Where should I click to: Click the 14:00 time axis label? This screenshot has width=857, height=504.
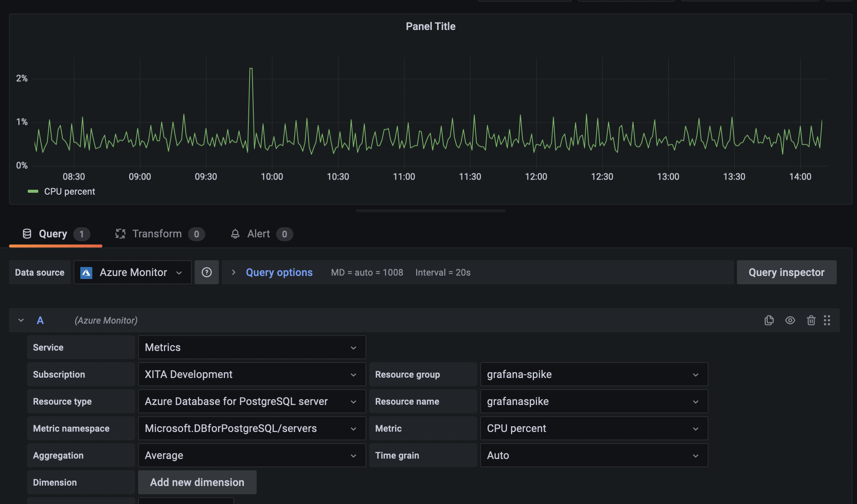(800, 177)
